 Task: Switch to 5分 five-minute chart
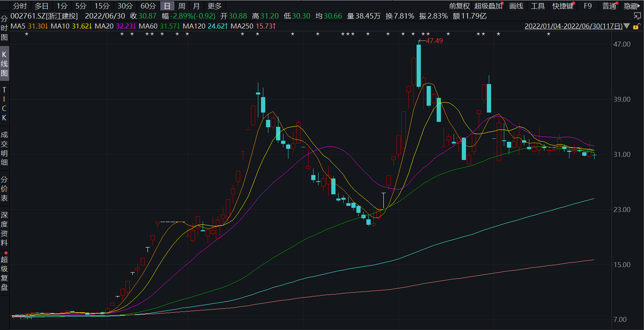(81, 6)
